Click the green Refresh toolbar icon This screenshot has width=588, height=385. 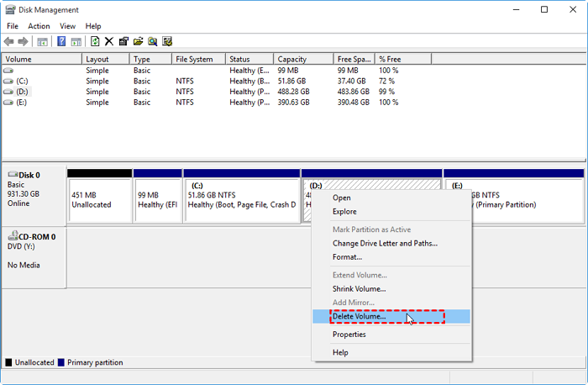(x=95, y=41)
